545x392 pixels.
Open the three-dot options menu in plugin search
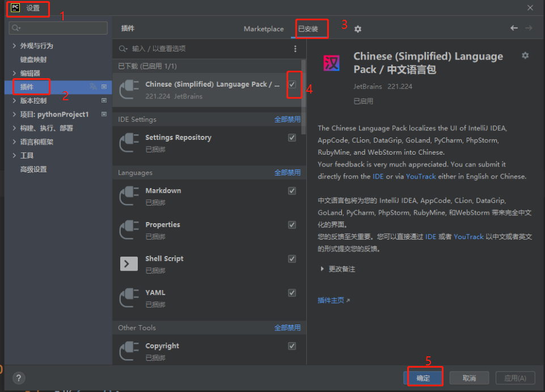295,49
